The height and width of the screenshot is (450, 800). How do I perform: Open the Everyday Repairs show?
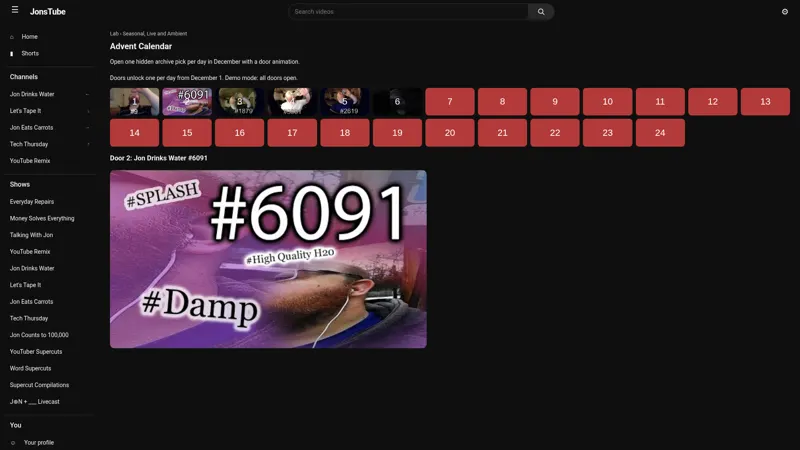[x=32, y=202]
